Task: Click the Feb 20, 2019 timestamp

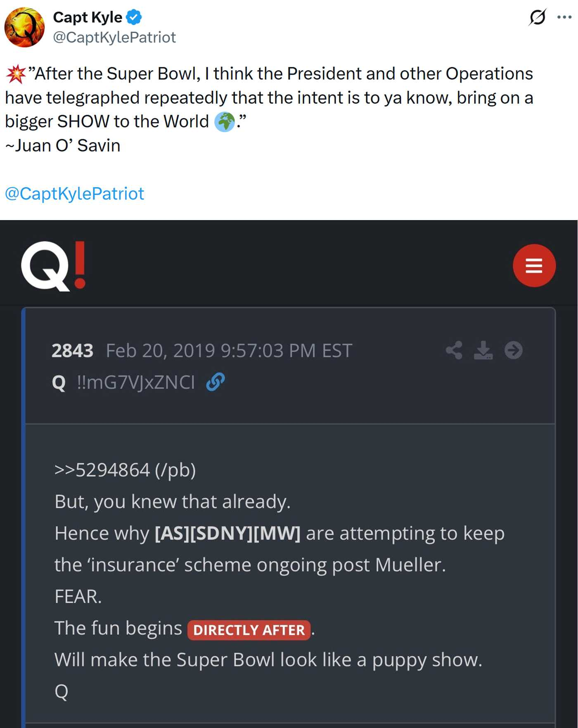Action: [229, 351]
